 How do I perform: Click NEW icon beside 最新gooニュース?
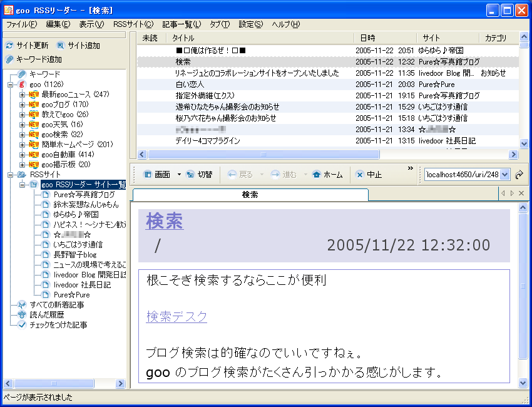click(x=34, y=95)
